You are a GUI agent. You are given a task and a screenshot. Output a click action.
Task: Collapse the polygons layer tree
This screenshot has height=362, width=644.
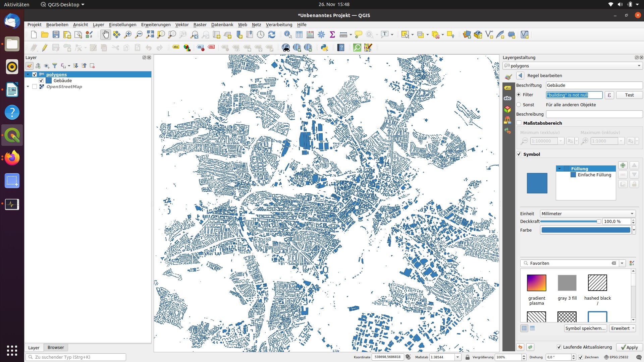click(28, 74)
